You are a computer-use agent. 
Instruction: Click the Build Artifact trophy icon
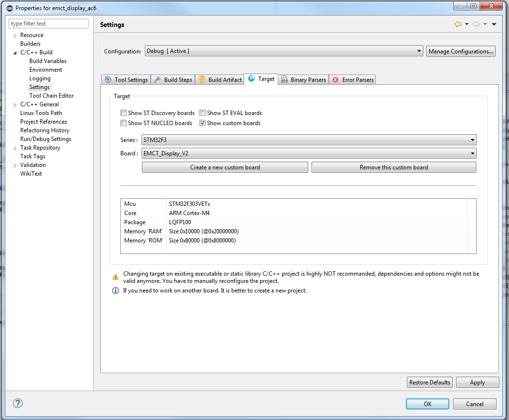point(202,80)
